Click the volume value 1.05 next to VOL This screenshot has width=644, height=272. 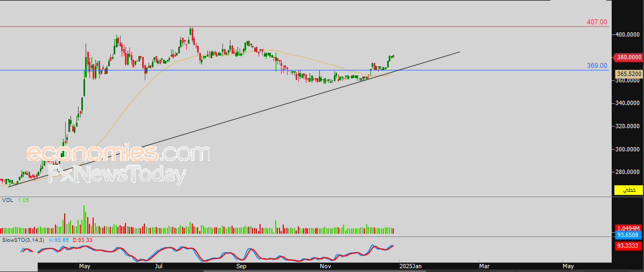click(23, 200)
